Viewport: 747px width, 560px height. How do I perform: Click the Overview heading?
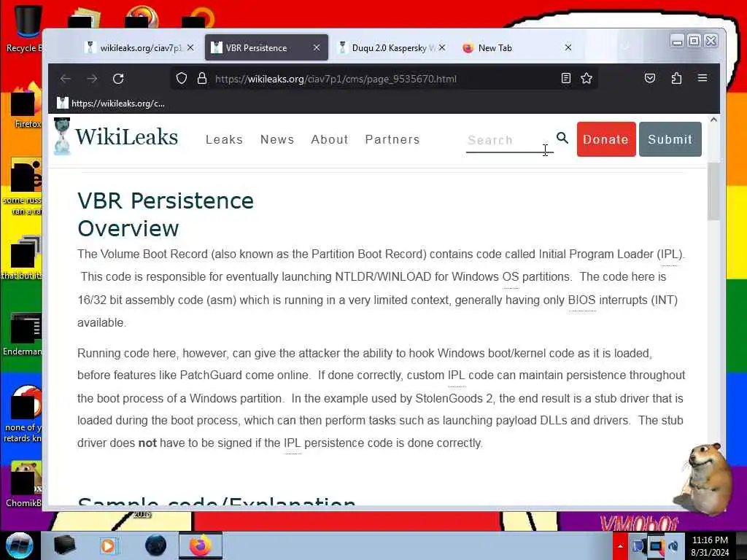pos(128,228)
